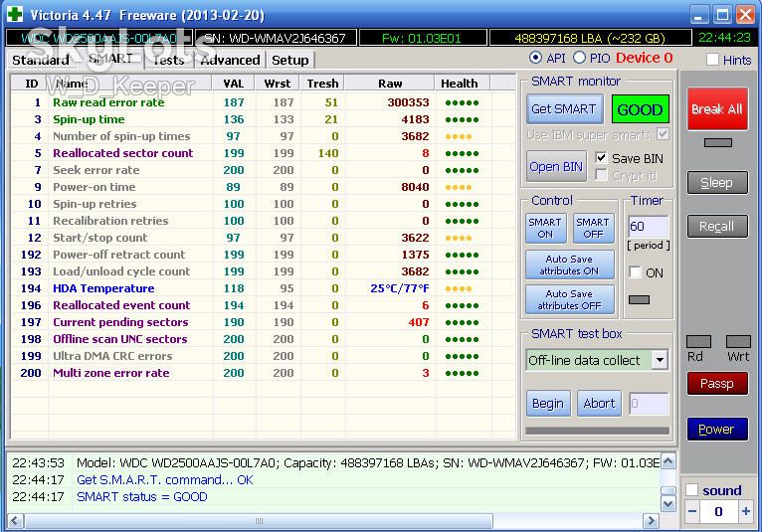Click the firmware Fw: 01.03E01 field
Viewport: 762px width, 532px height.
click(x=423, y=38)
